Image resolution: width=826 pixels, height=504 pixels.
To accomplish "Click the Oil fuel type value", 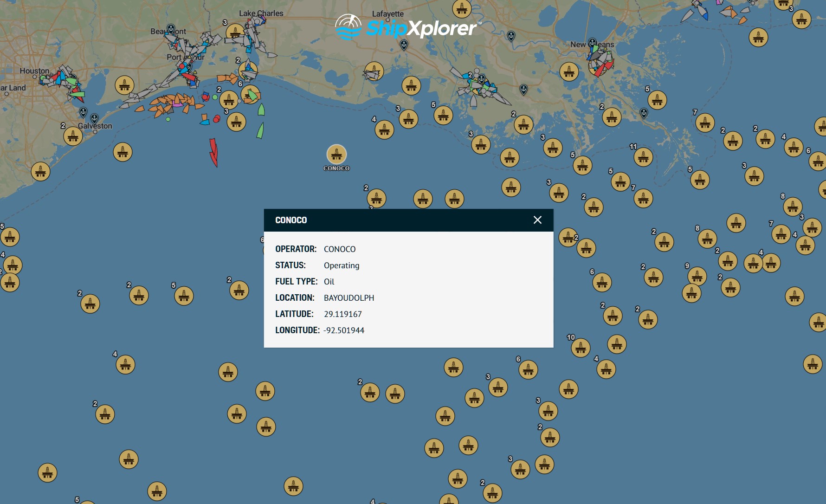I will (329, 282).
